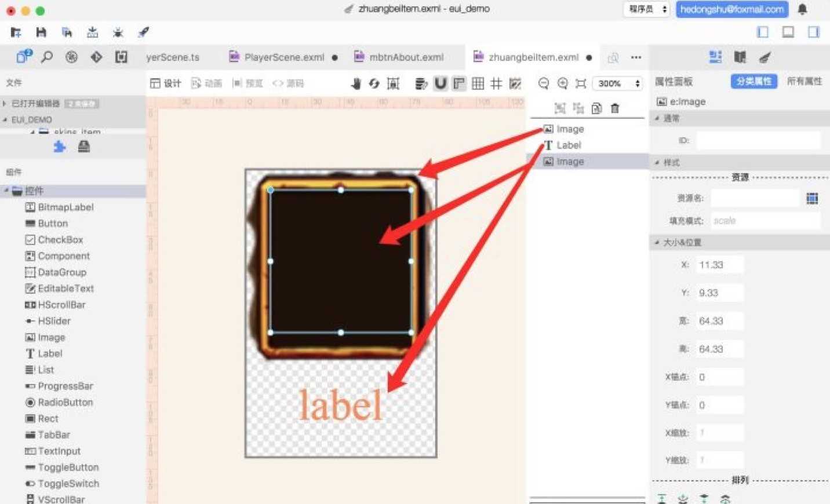Click the preview search icon in tab bar

[x=613, y=57]
